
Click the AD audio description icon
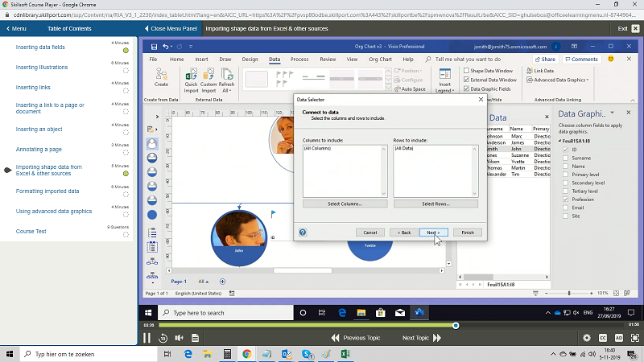point(618,338)
